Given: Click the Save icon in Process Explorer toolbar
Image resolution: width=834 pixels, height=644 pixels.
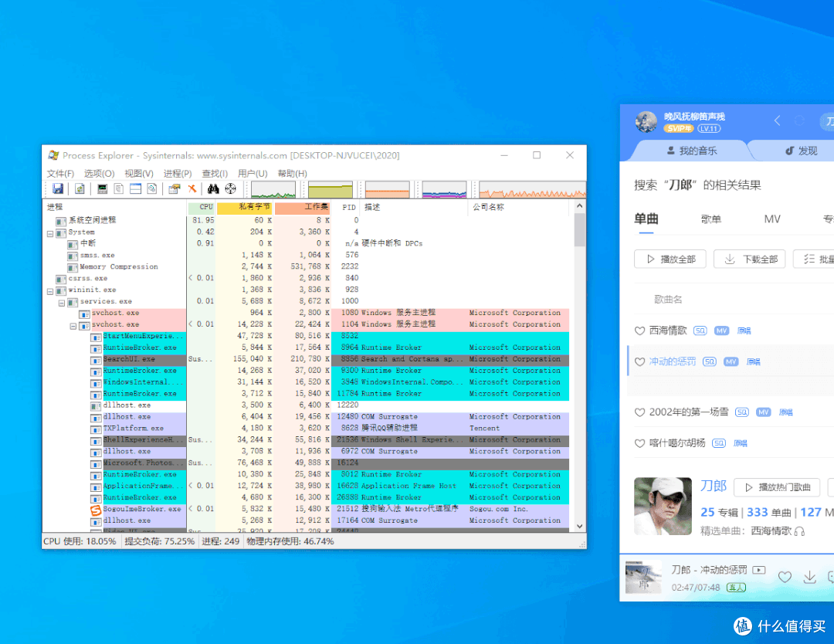Looking at the screenshot, I should (57, 188).
